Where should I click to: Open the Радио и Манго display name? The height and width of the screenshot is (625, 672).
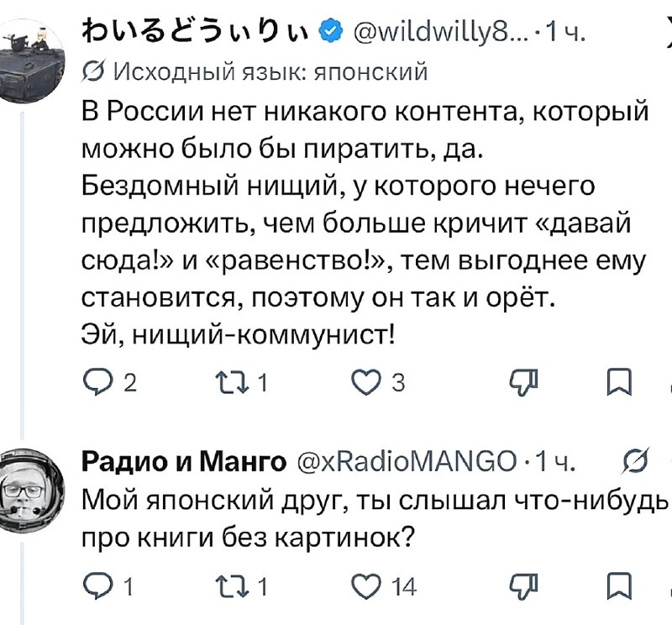[x=184, y=462]
